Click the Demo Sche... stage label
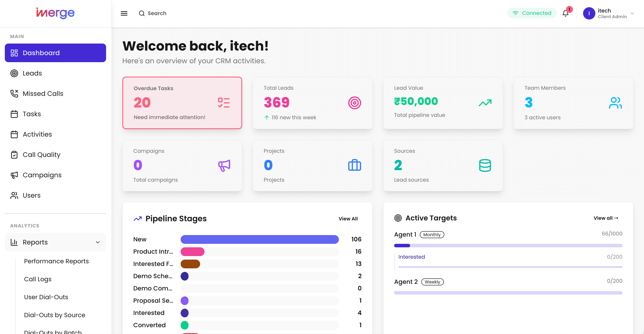Viewport: 644px width, 334px height. [153, 276]
